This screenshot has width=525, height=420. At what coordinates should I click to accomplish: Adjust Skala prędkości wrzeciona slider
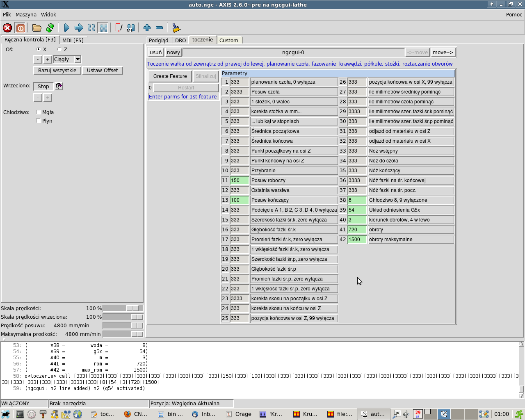(x=123, y=317)
